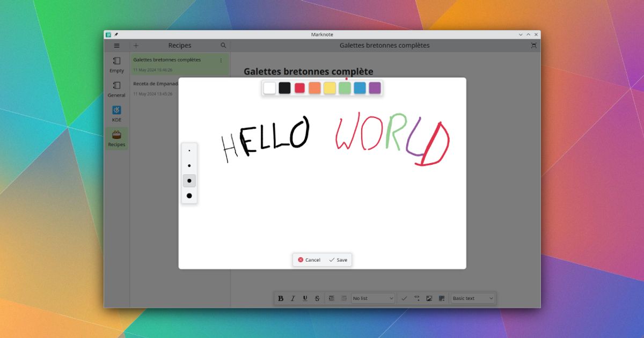Click the Marknote app icon in titlebar
This screenshot has height=338, width=644.
tap(108, 34)
